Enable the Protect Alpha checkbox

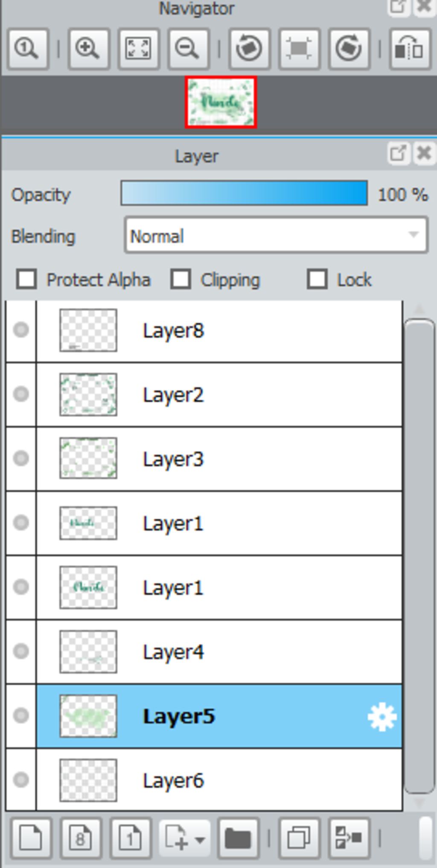tap(26, 280)
